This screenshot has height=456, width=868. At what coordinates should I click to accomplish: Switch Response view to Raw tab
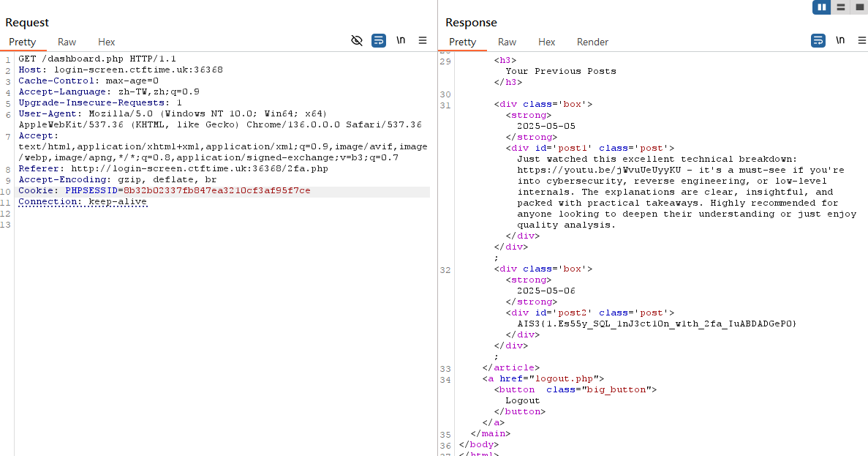click(507, 42)
